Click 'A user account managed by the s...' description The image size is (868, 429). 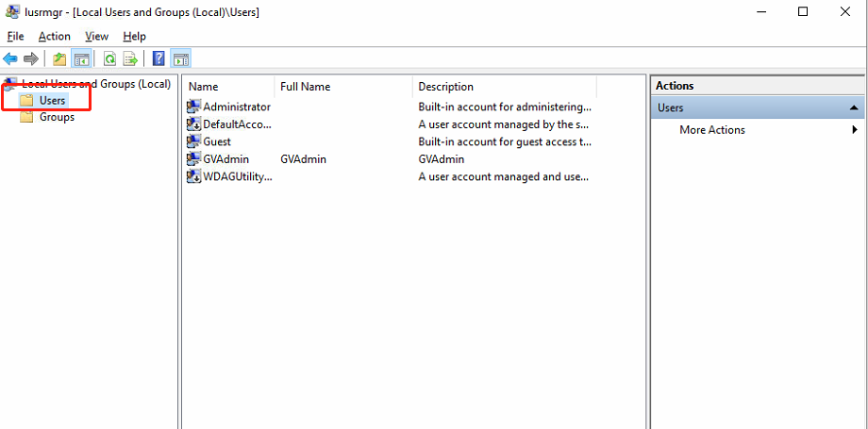click(x=503, y=124)
